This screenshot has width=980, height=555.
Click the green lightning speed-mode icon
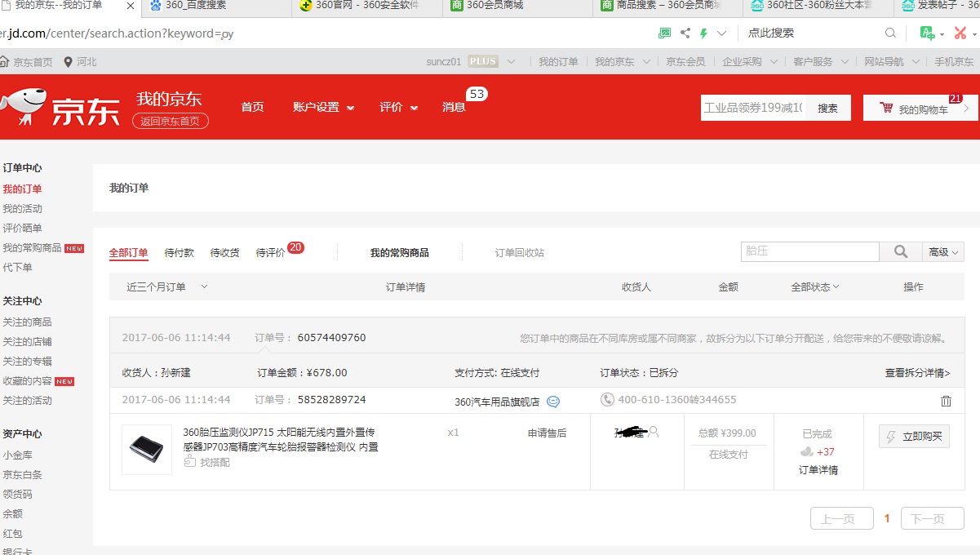tap(703, 33)
